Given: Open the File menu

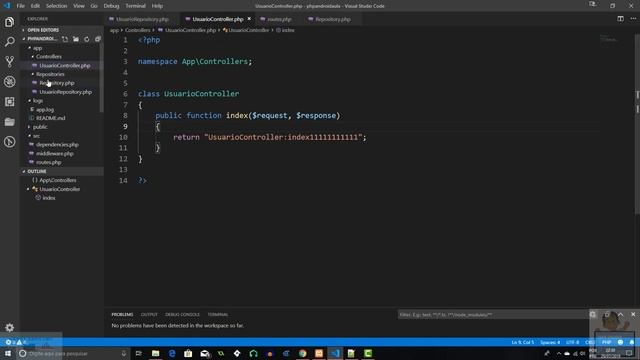Looking at the screenshot, I should (x=20, y=6).
